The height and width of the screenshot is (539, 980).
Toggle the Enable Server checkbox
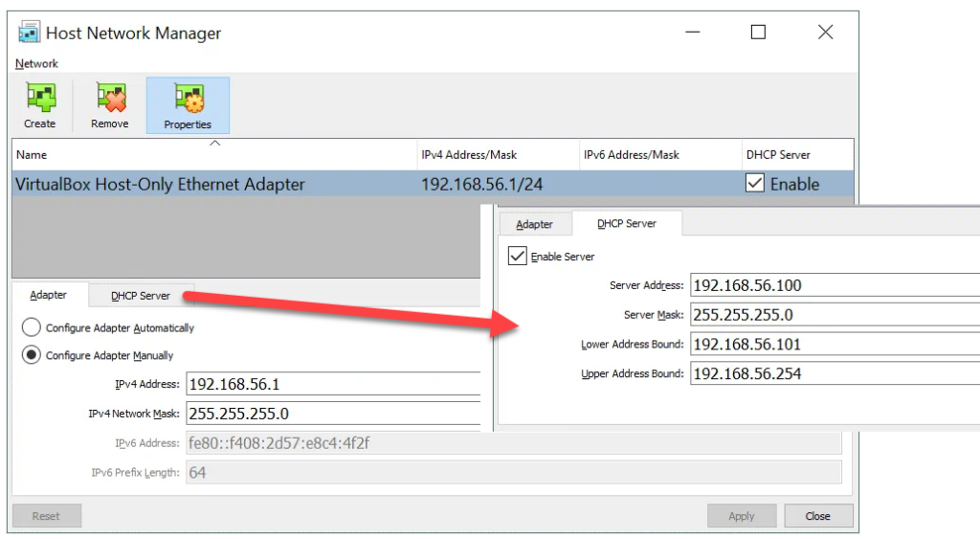coord(518,256)
